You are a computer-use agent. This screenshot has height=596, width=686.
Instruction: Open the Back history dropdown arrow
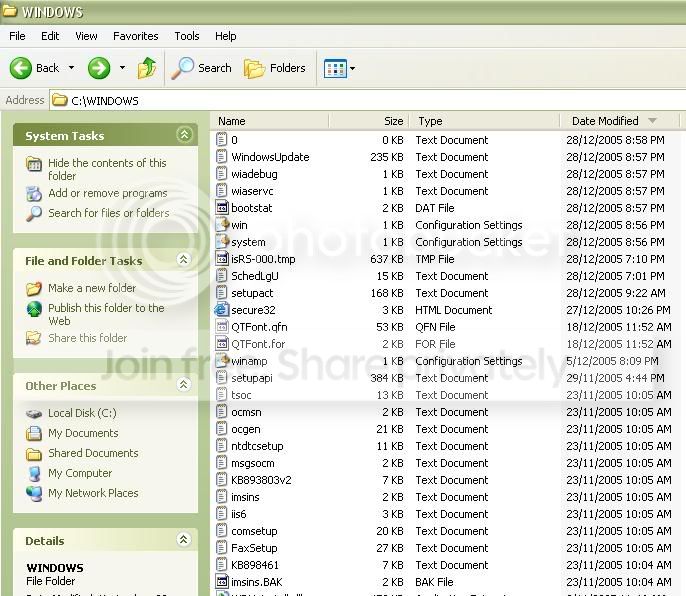click(71, 68)
